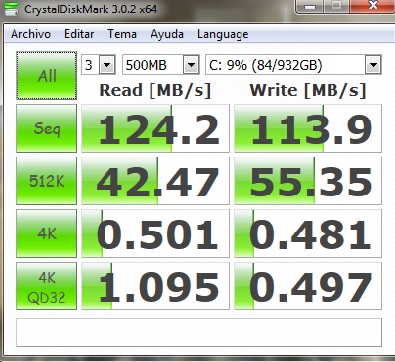Start the 4K benchmark test
Image resolution: width=395 pixels, height=362 pixels.
point(46,233)
